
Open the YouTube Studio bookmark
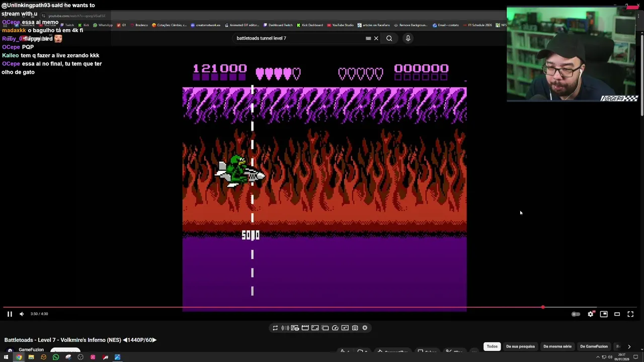(341, 25)
